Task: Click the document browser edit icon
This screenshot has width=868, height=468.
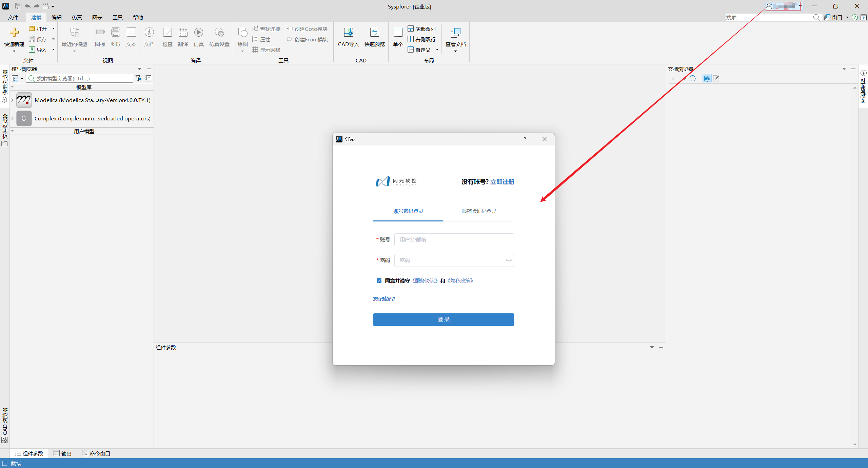Action: (716, 78)
